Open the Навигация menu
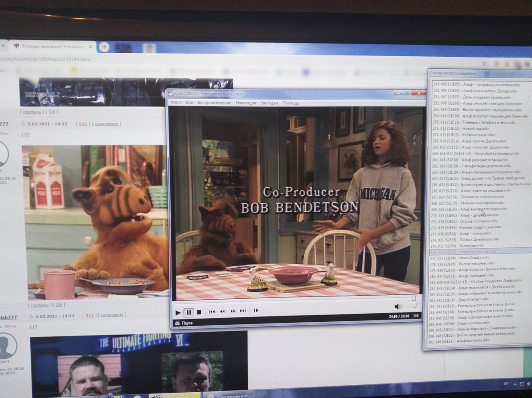Image resolution: width=532 pixels, height=398 pixels. click(246, 103)
